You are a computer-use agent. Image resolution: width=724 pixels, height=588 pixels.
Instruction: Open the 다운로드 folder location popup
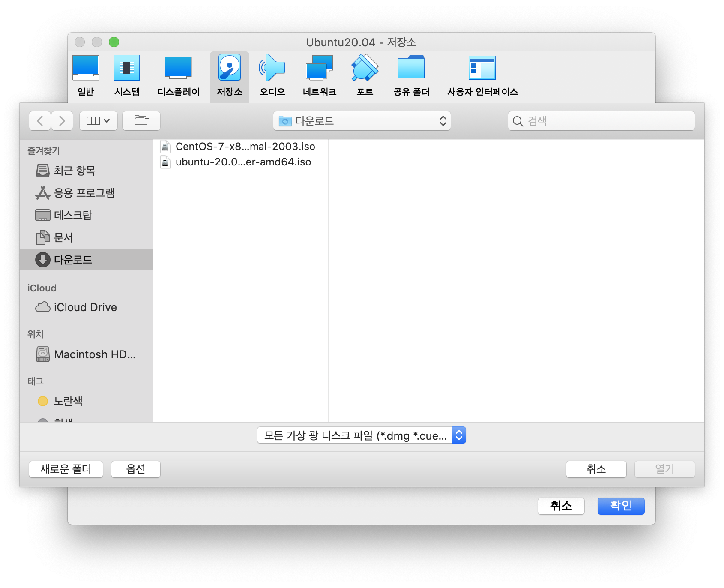(362, 121)
